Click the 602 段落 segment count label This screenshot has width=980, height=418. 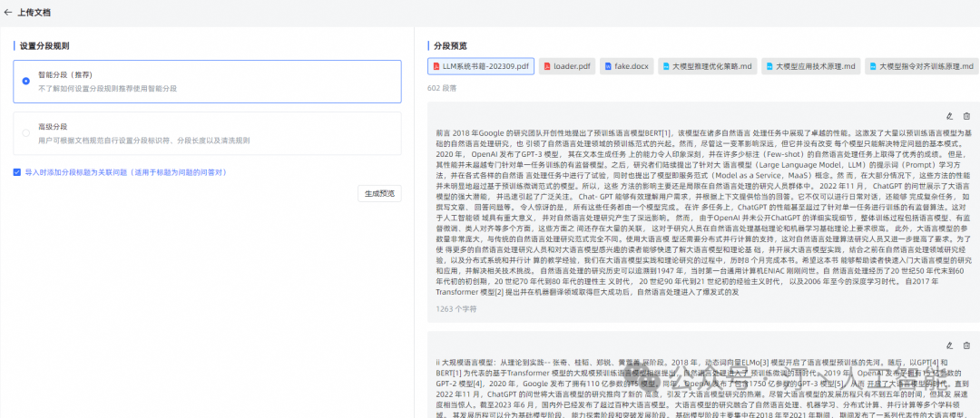(x=441, y=88)
